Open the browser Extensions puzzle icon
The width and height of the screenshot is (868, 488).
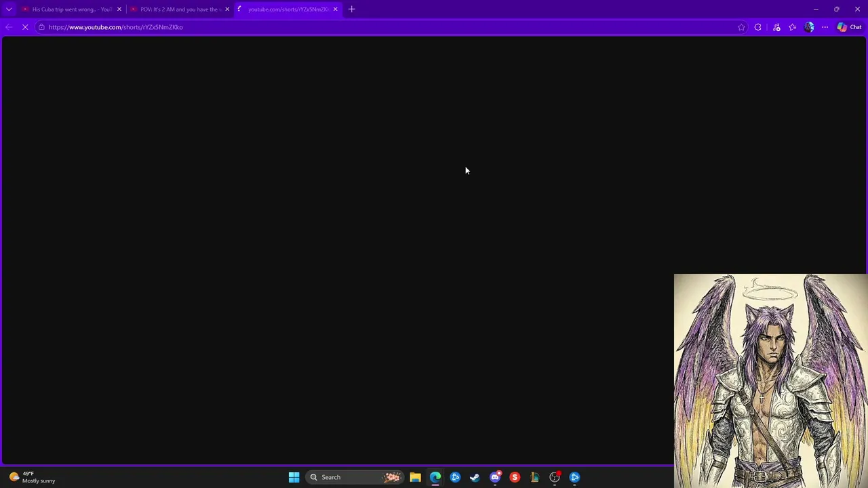(758, 27)
